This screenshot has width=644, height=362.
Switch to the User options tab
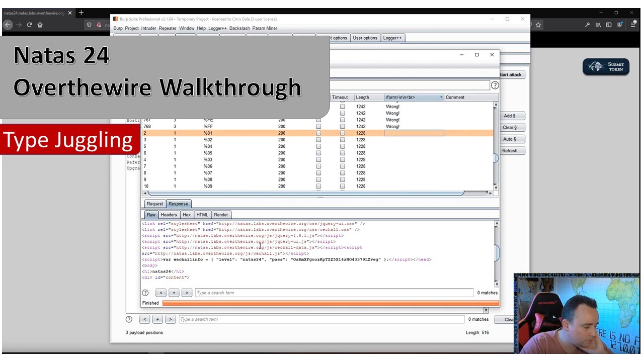(x=365, y=38)
